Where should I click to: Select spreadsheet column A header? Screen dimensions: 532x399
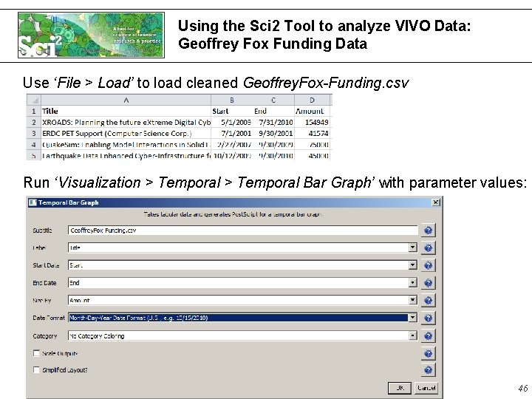pos(126,100)
